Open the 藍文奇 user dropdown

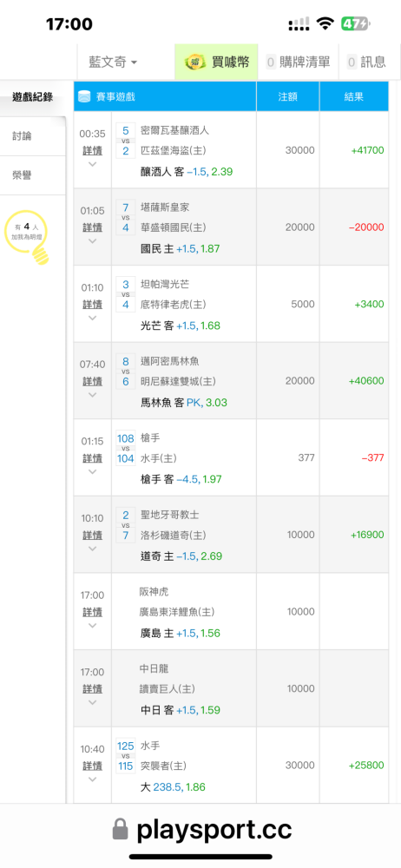pos(113,62)
